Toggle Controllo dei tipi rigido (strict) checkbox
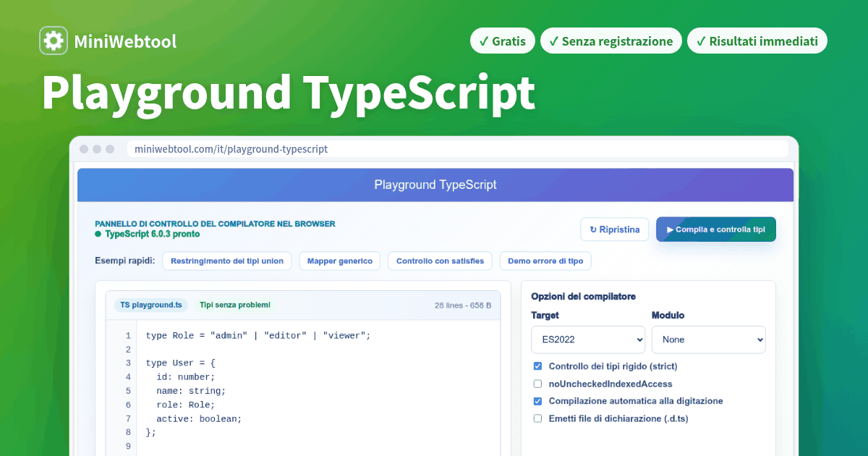Screen dimensions: 868x456 click(537, 366)
